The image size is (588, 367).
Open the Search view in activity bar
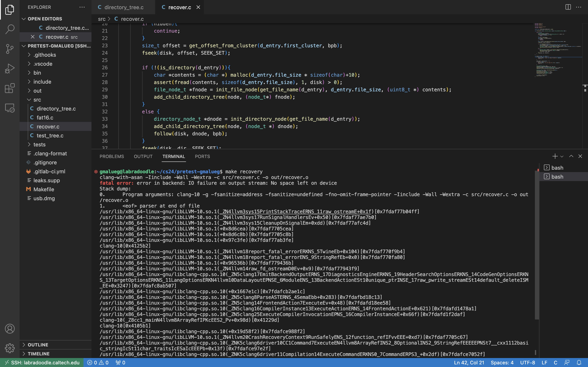click(10, 29)
